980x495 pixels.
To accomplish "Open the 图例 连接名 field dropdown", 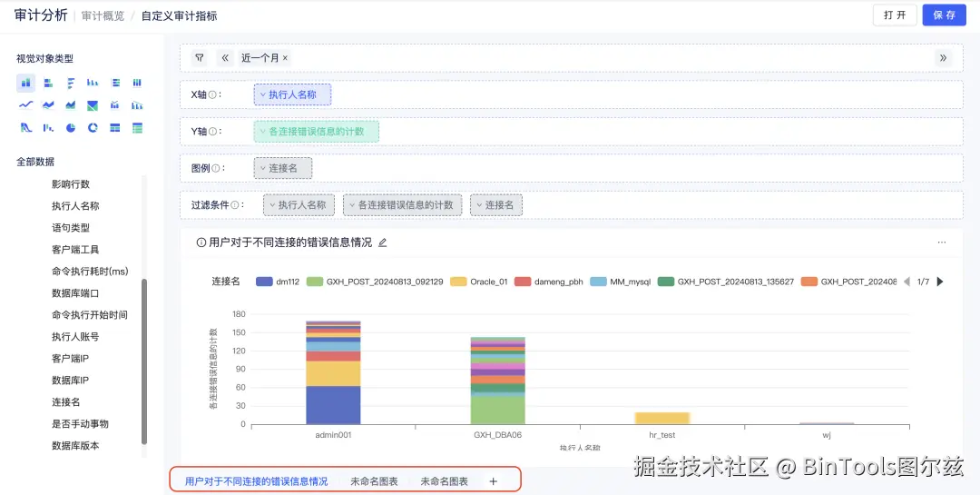I will coord(283,168).
